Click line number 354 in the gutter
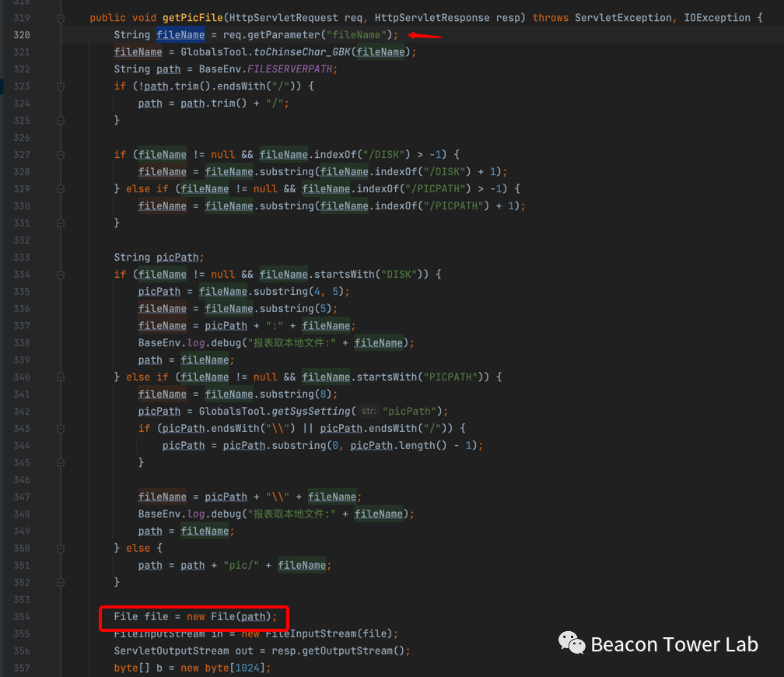The height and width of the screenshot is (677, 784). click(x=22, y=617)
